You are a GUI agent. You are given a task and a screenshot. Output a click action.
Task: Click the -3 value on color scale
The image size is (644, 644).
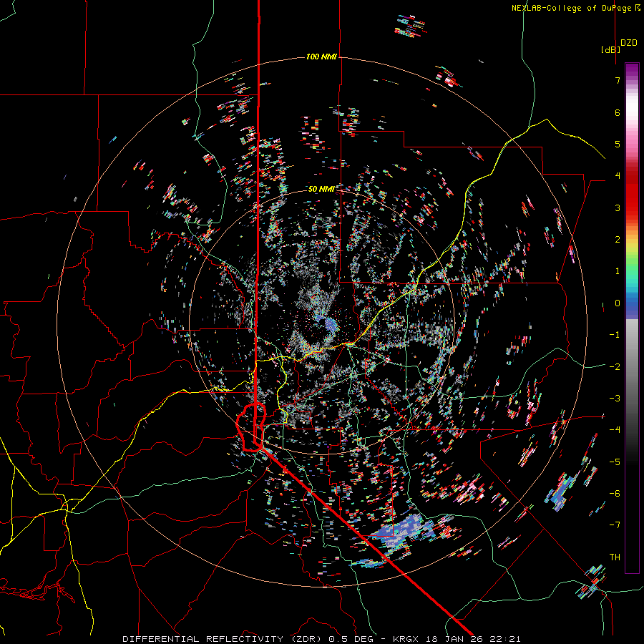tap(615, 398)
